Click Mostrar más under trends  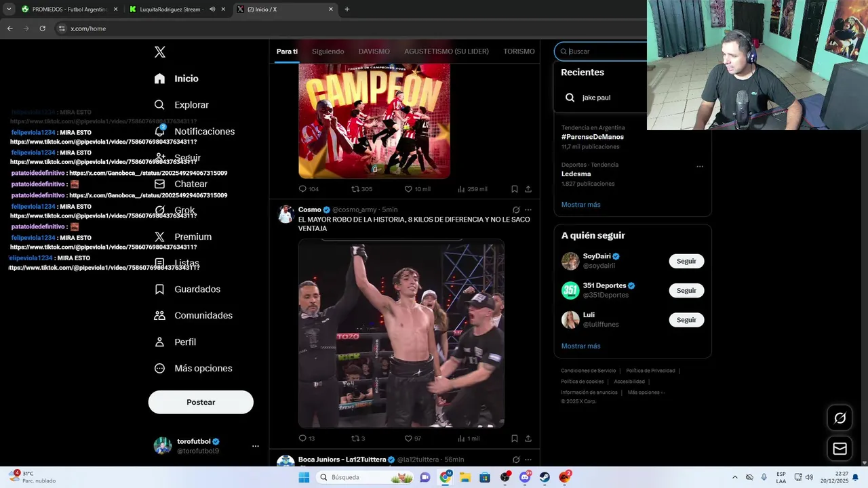coord(580,205)
